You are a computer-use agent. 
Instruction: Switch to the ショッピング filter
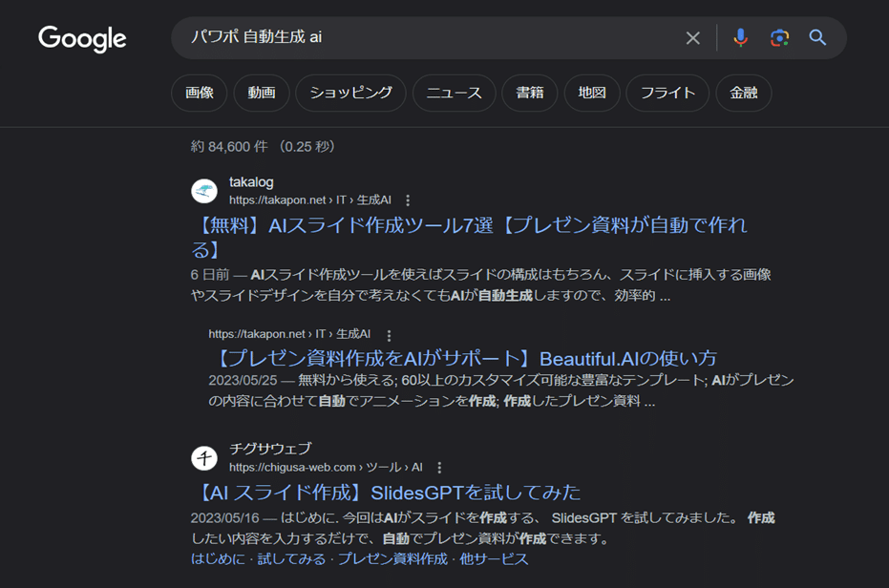(x=351, y=93)
